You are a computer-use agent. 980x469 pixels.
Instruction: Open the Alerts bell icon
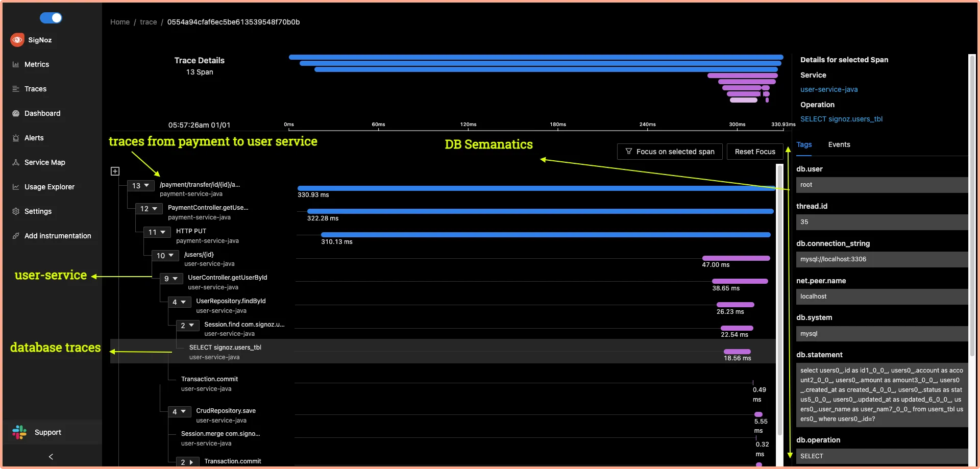[x=16, y=138]
